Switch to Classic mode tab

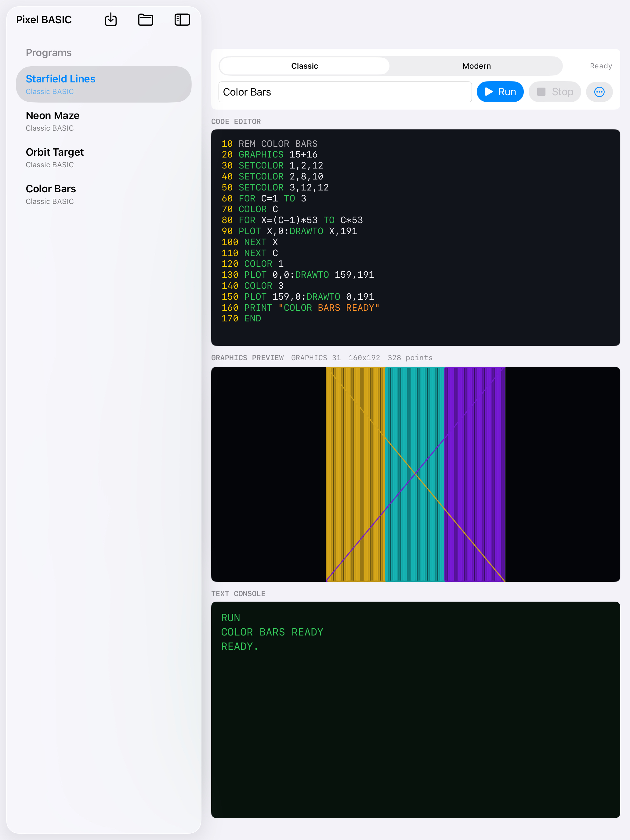pos(305,66)
